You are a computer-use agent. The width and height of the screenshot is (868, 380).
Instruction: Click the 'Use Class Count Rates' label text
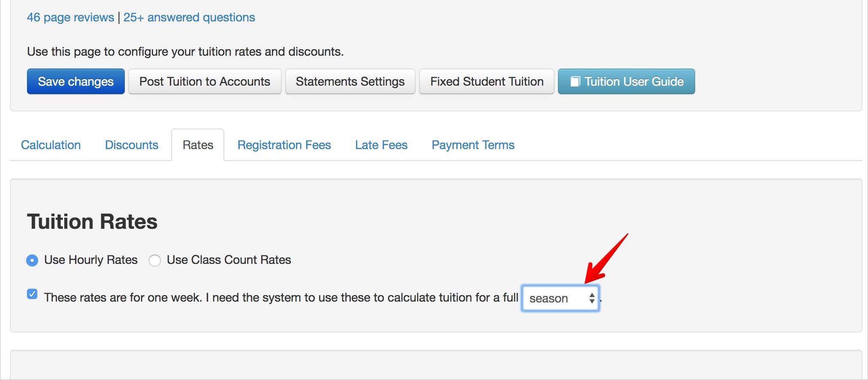coord(229,260)
